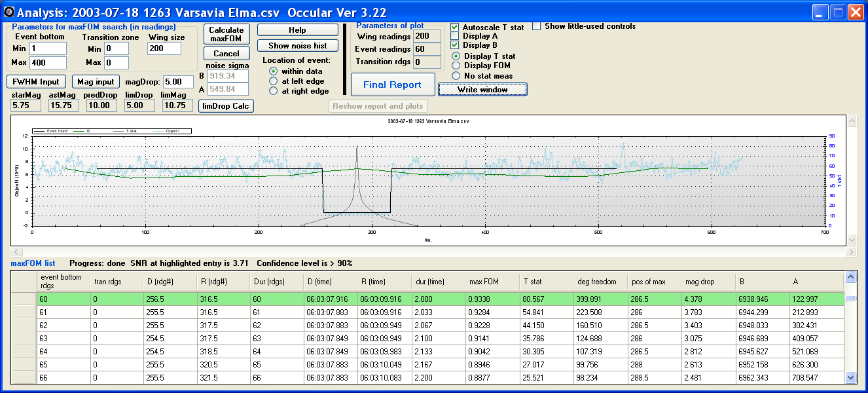This screenshot has height=393, width=868.
Task: Click plot's horizontal scrollbar left arrow
Action: 16,252
